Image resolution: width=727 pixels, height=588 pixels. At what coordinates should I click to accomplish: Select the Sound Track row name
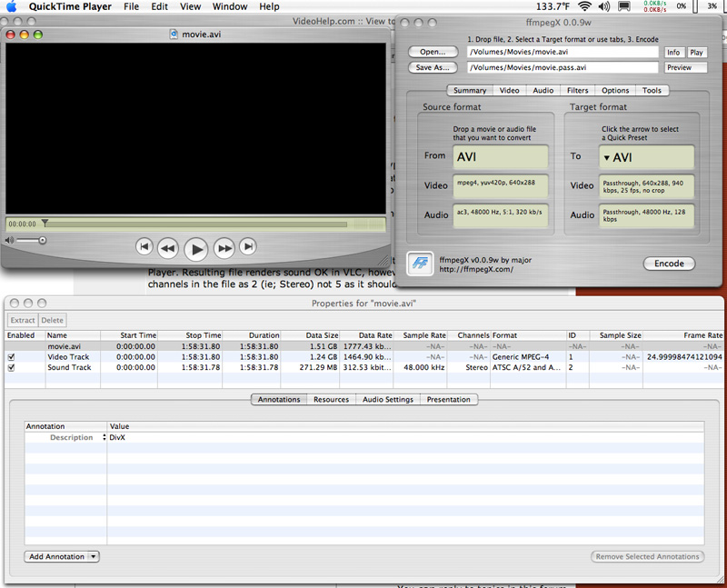pos(69,367)
